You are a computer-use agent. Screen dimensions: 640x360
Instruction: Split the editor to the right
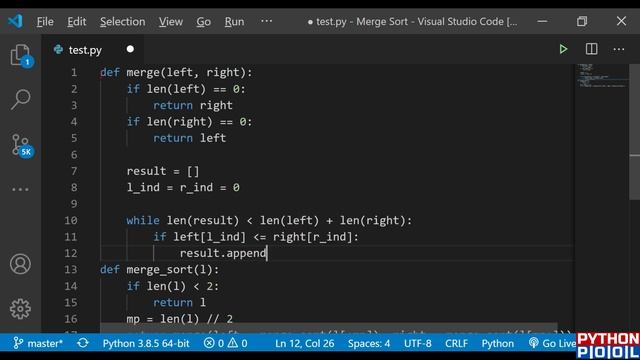pos(591,49)
